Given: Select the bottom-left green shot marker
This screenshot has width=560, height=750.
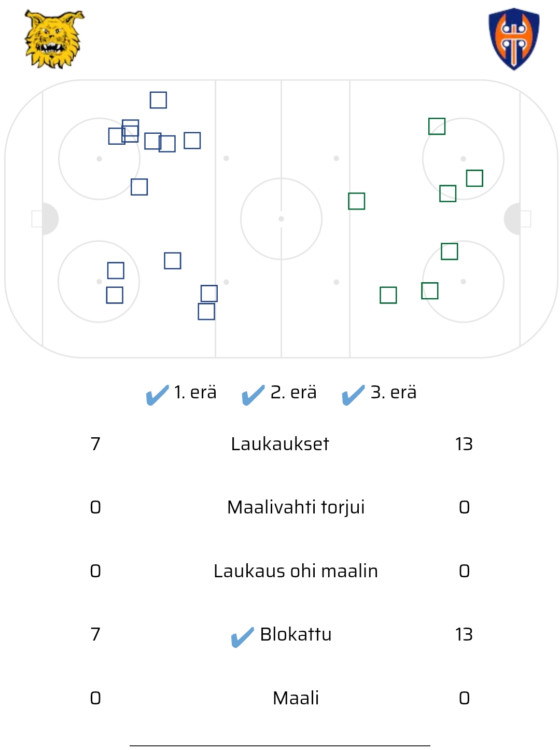Looking at the screenshot, I should click(x=388, y=295).
